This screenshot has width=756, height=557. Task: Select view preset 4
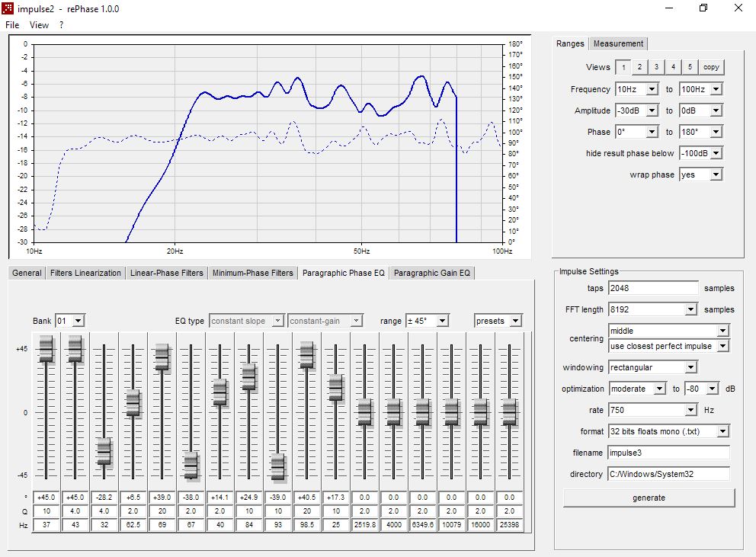673,67
